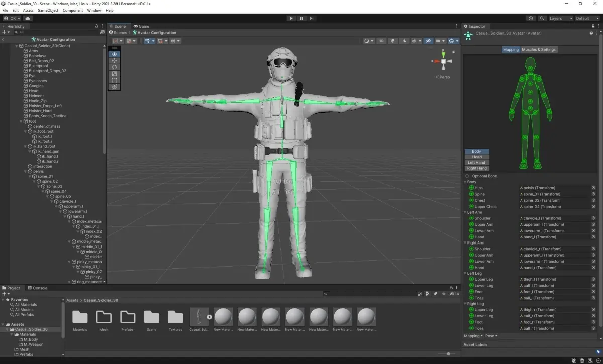The height and width of the screenshot is (364, 603).
Task: Select the View (eye) tool in scene overlay
Action: (x=114, y=54)
